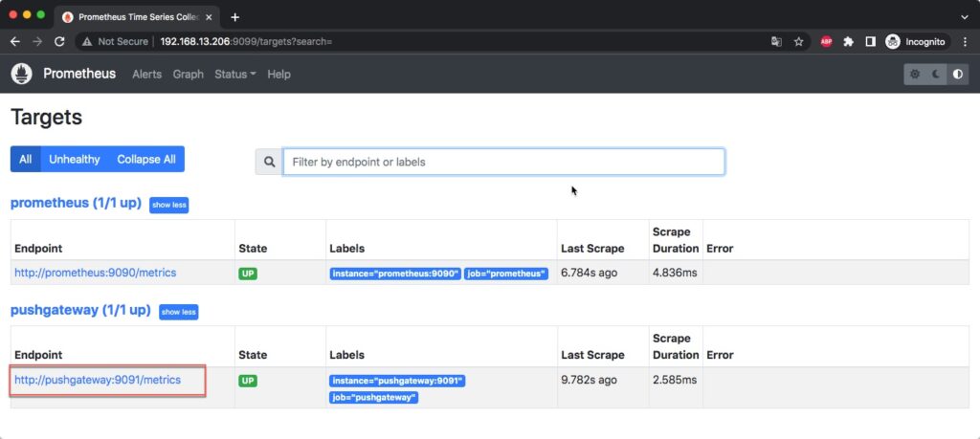980x439 pixels.
Task: Bookmark the page with the star icon
Action: [798, 42]
